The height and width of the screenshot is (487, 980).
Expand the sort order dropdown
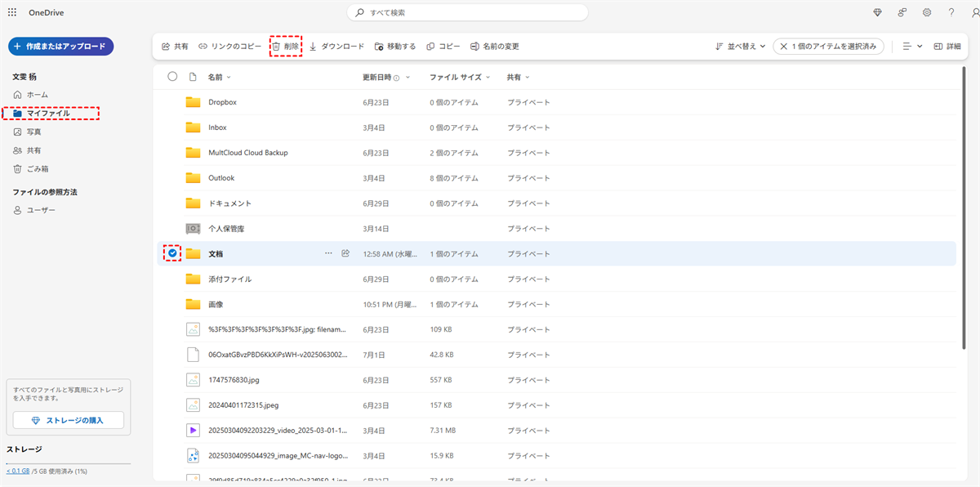tap(740, 47)
